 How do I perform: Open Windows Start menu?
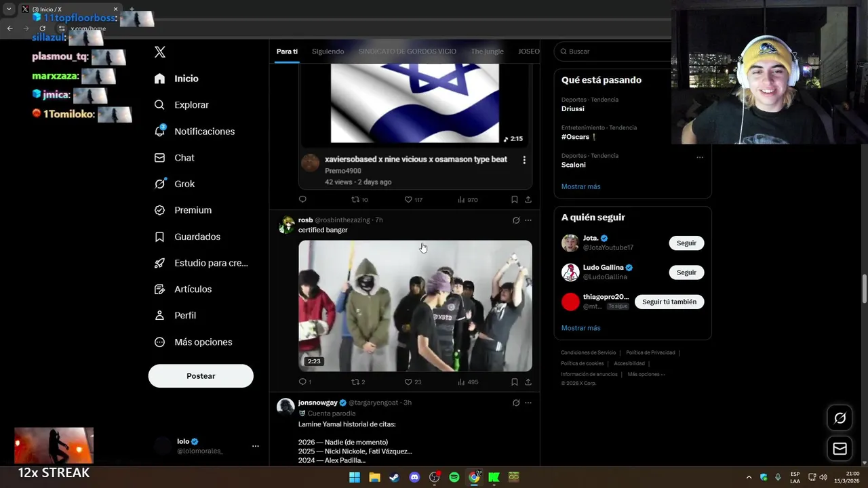coord(355,477)
